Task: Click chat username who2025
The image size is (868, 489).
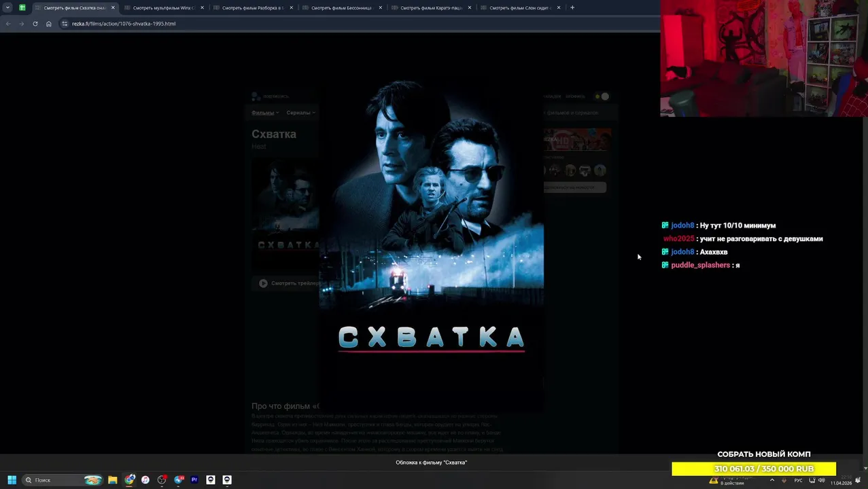Action: pos(678,238)
